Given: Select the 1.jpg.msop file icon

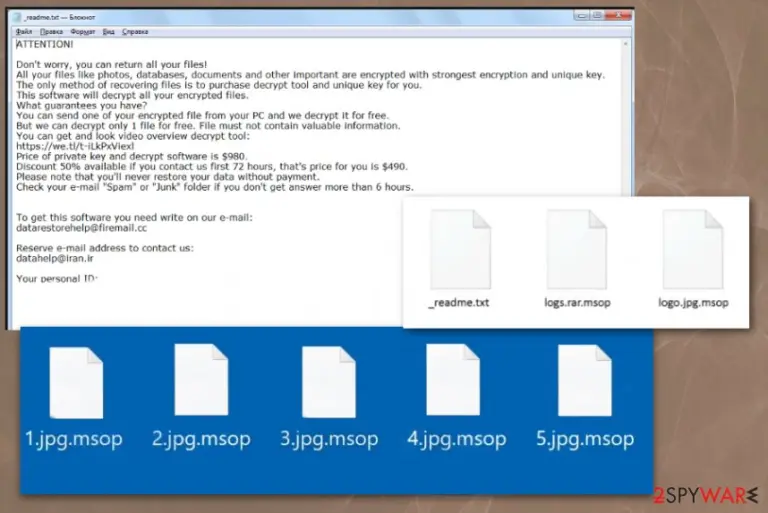Looking at the screenshot, I should (x=76, y=383).
